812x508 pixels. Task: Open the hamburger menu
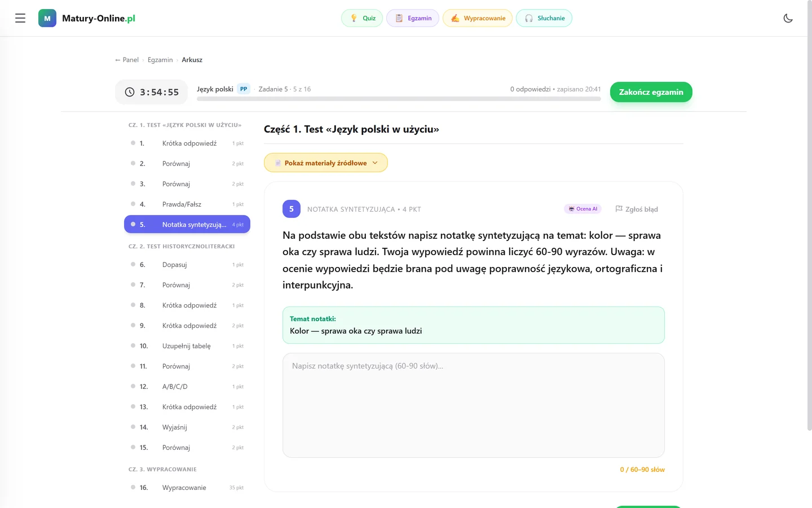(x=20, y=18)
